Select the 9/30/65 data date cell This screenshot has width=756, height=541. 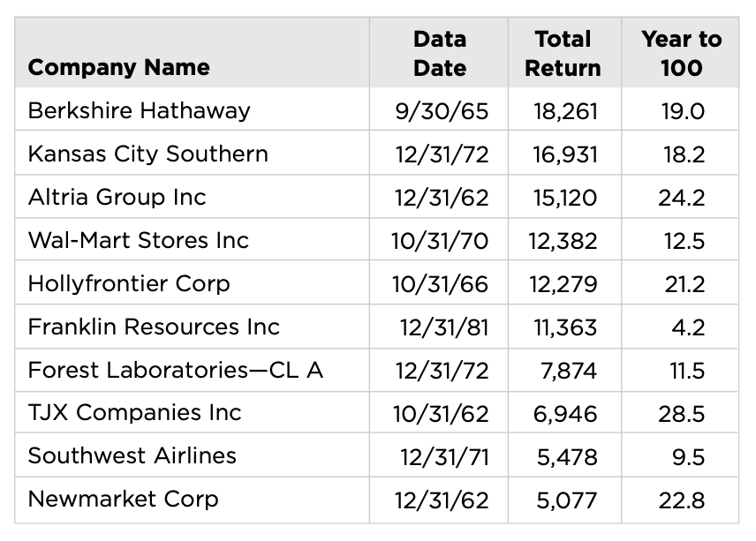[x=442, y=111]
